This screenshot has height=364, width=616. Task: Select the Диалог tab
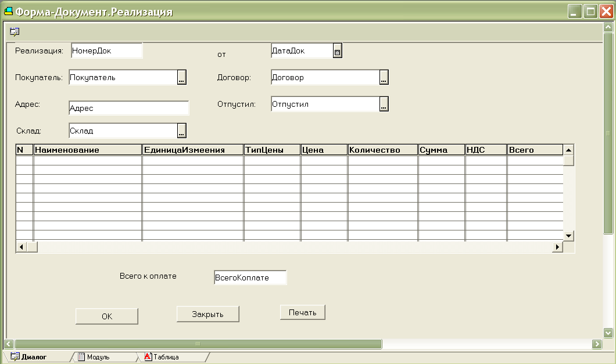point(33,357)
